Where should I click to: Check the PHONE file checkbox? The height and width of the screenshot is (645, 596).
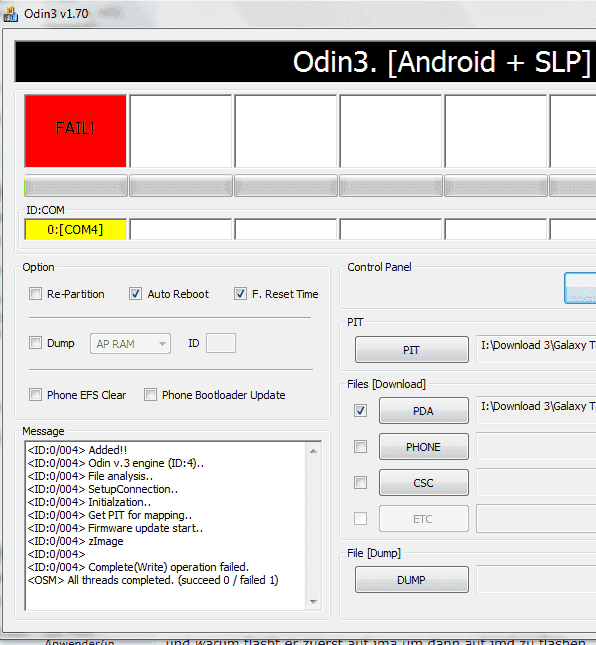coord(361,446)
